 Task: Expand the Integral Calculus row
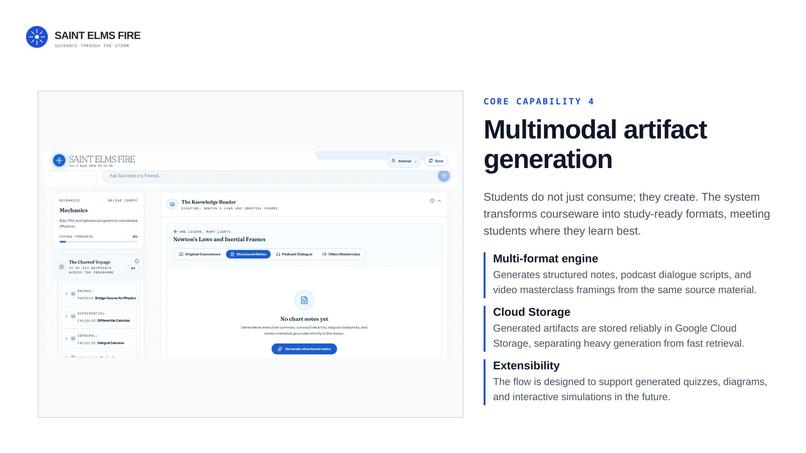click(x=66, y=339)
